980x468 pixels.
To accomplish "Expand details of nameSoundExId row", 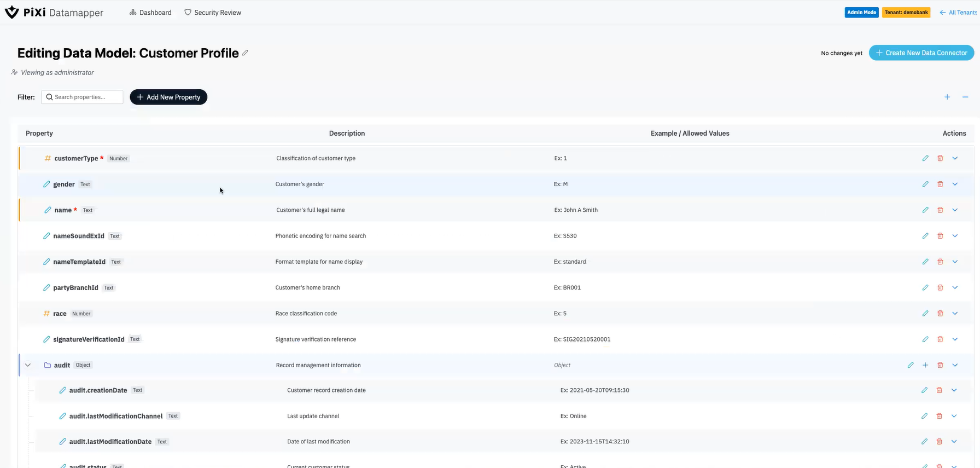I will pos(955,236).
